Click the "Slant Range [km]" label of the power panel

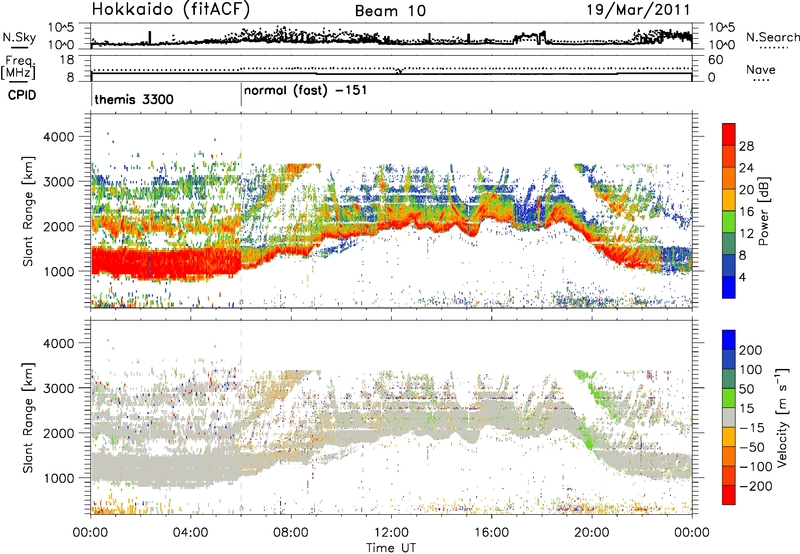tap(28, 211)
